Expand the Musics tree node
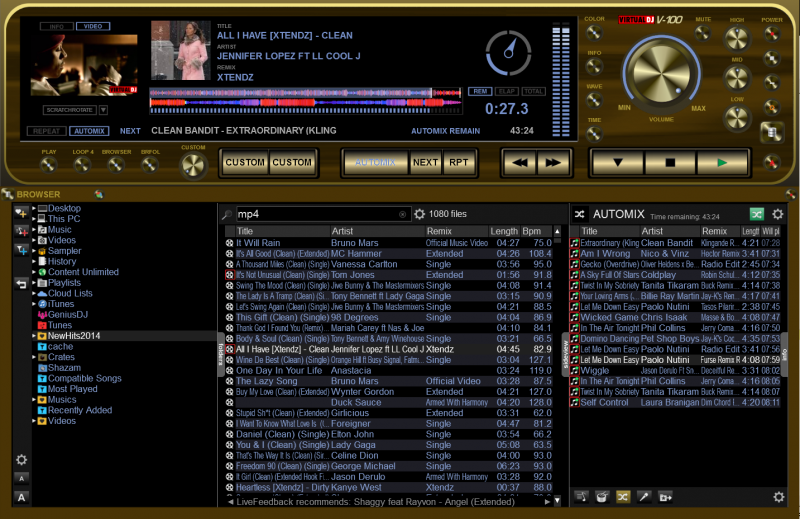This screenshot has height=519, width=800. [34, 400]
